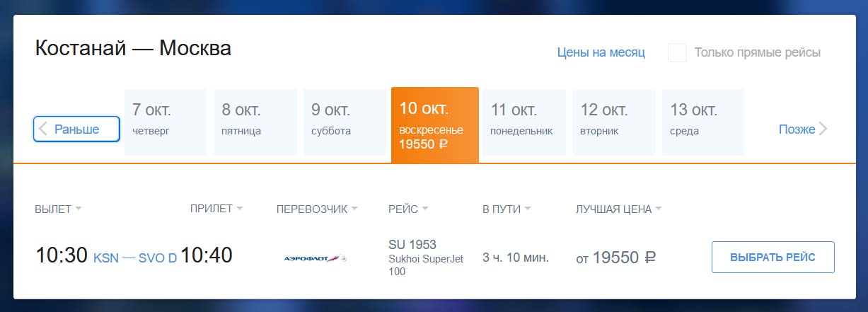Select the 11 окт. понедельник date tab
The height and width of the screenshot is (312, 868).
click(524, 122)
